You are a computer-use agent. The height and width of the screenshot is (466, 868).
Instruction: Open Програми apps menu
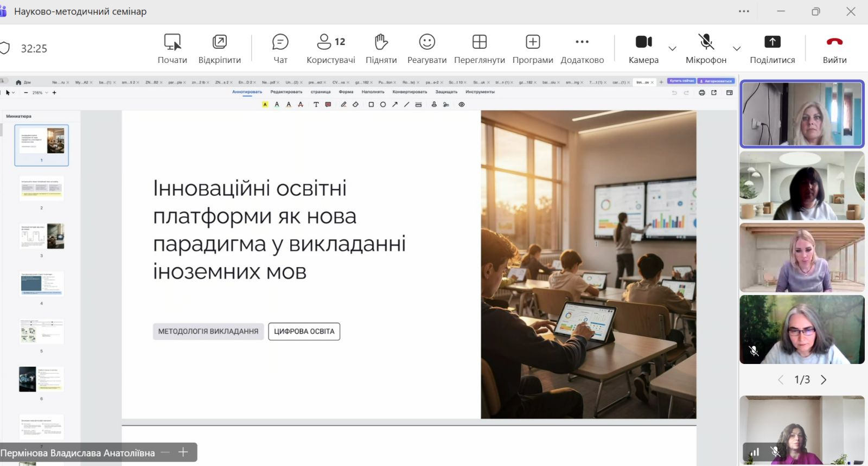[533, 49]
